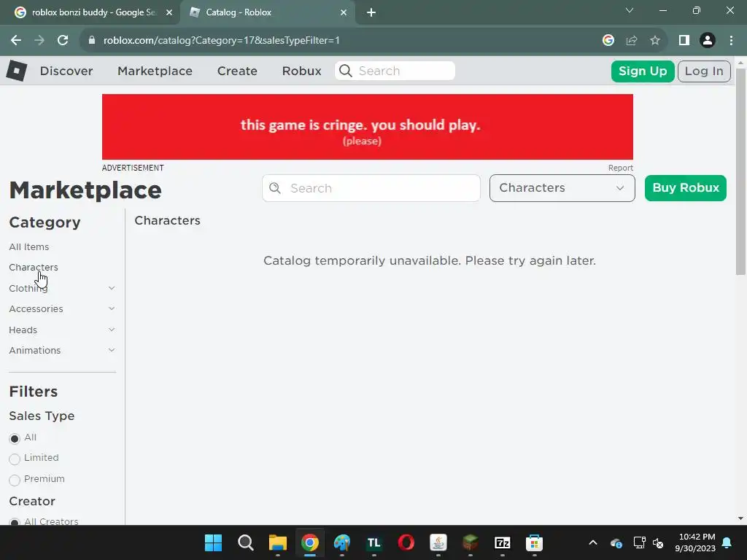Image resolution: width=747 pixels, height=560 pixels.
Task: Open Paint app from taskbar
Action: point(341,542)
